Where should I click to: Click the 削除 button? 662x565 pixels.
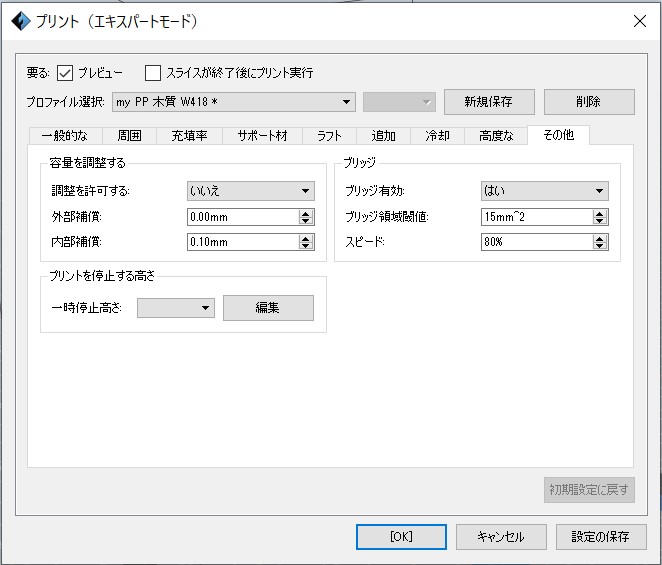click(x=589, y=102)
